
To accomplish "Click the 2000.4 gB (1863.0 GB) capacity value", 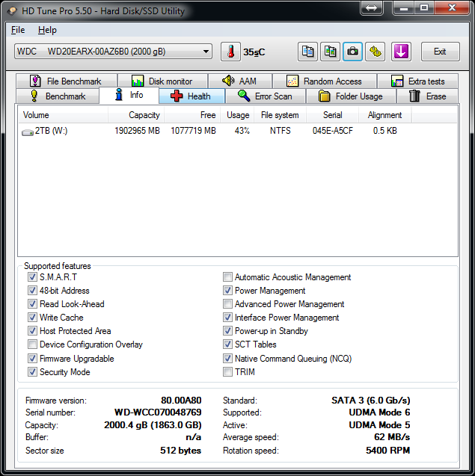I will [153, 425].
